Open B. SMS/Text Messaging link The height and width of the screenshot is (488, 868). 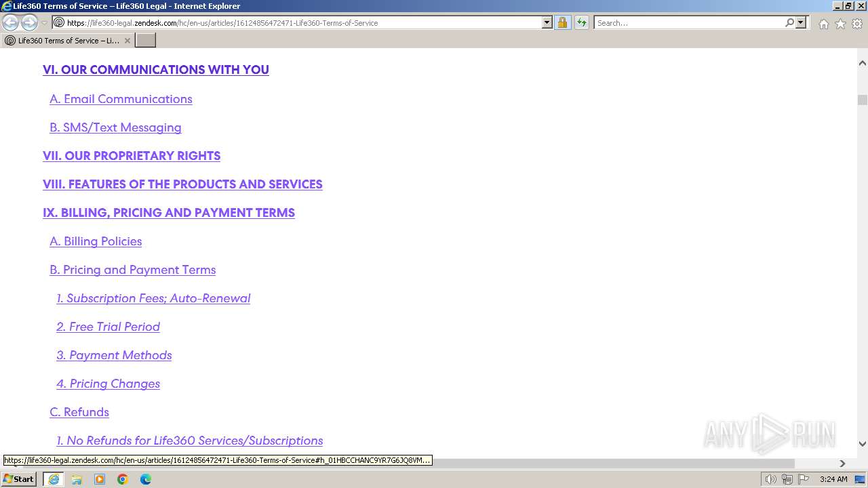[x=115, y=127]
